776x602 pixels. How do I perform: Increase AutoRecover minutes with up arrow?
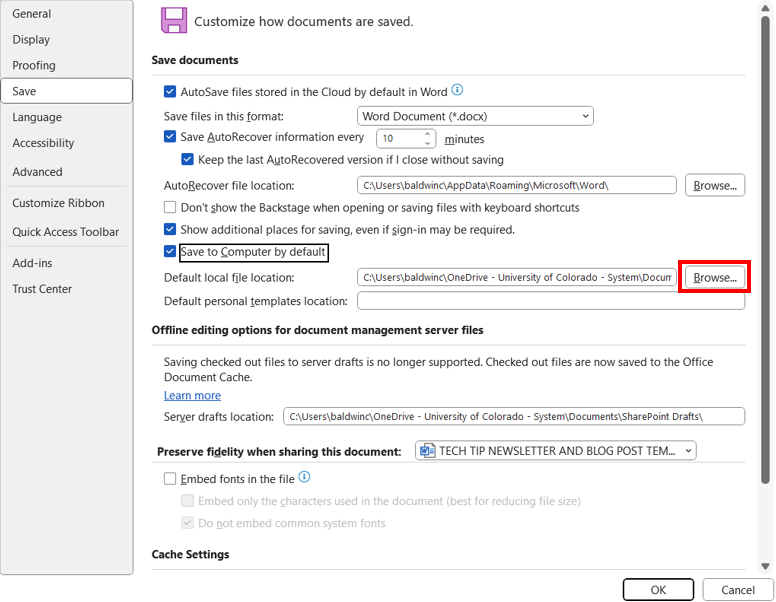click(x=428, y=134)
